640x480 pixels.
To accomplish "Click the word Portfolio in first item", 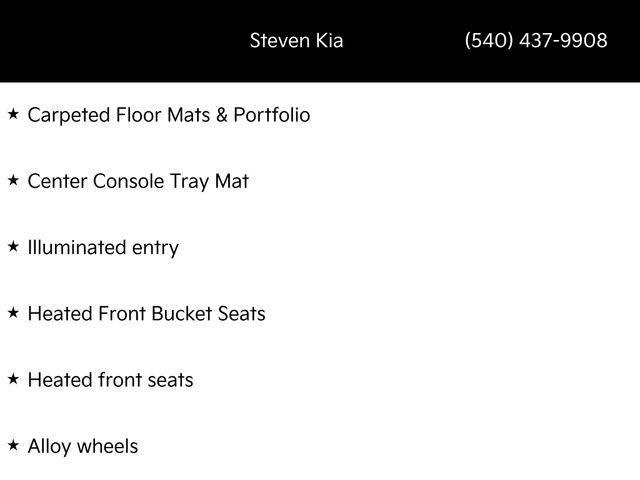I will coord(272,115).
